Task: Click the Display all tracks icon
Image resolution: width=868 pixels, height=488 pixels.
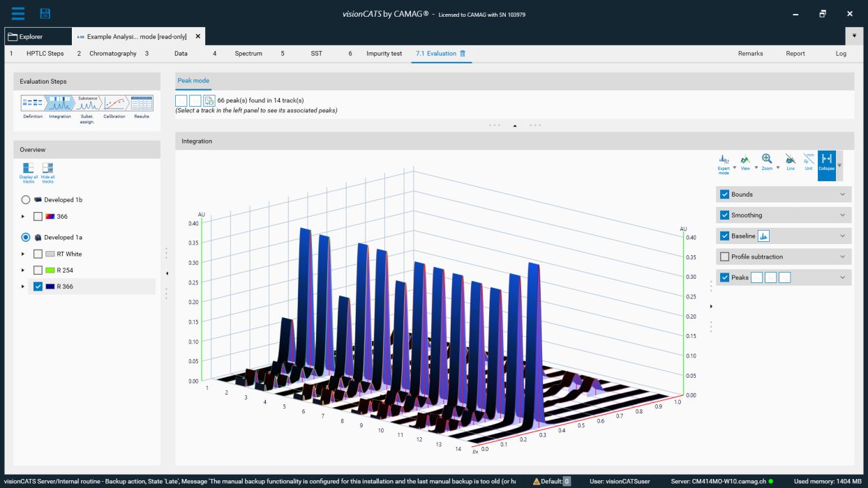Action: tap(27, 169)
